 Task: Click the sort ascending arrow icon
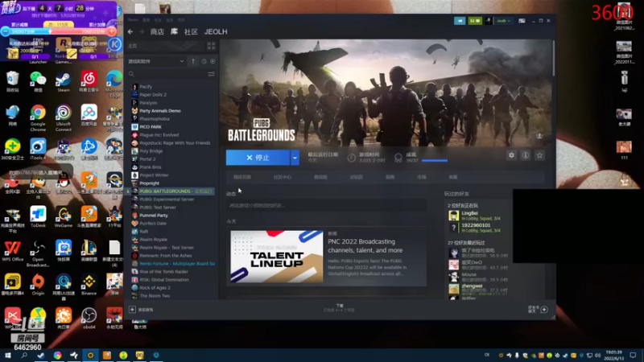pos(193,61)
